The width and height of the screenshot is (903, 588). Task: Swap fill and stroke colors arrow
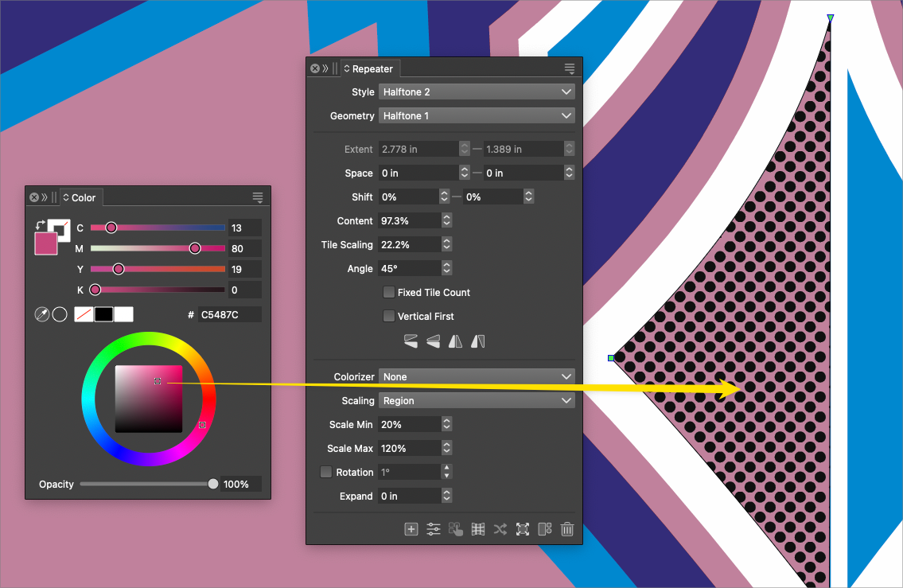tap(41, 225)
